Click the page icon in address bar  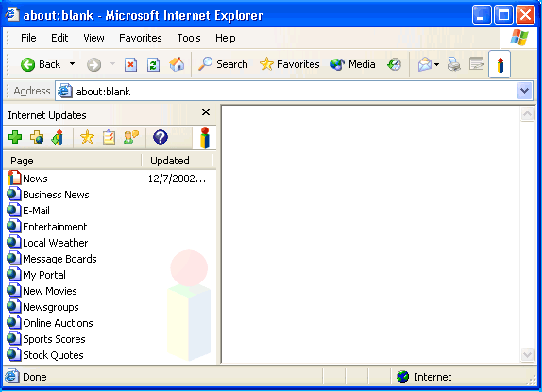(64, 91)
